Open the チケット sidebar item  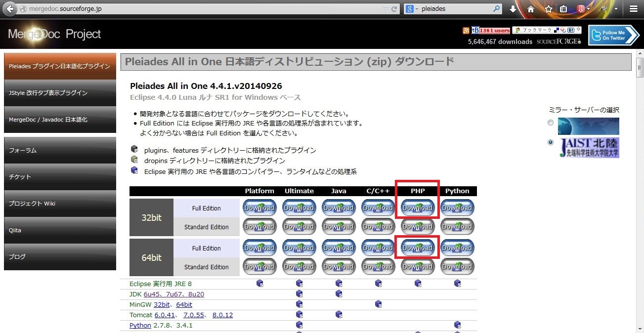coord(60,177)
